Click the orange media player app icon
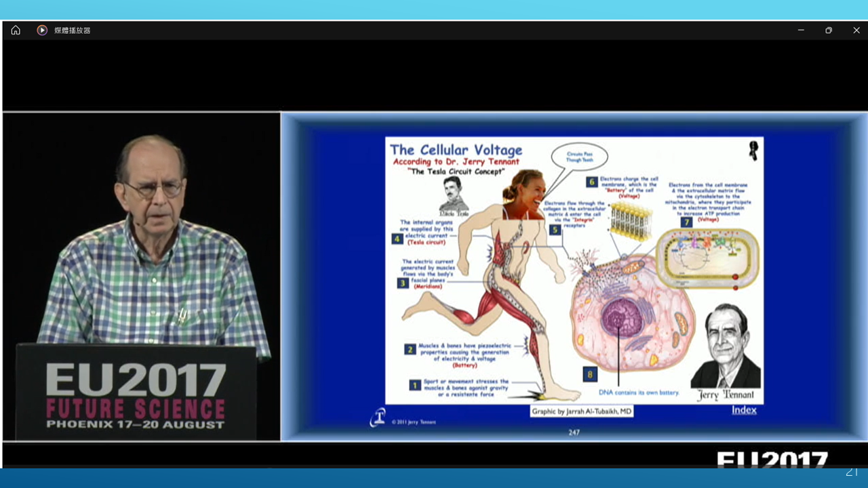The image size is (868, 488). 42,30
